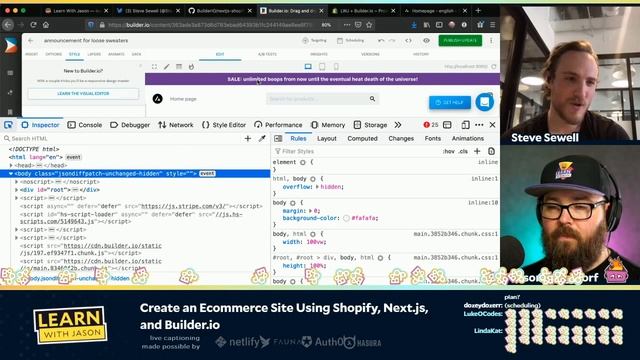The height and width of the screenshot is (360, 640).
Task: Toggle print media simulation icon
Action: coord(491,151)
